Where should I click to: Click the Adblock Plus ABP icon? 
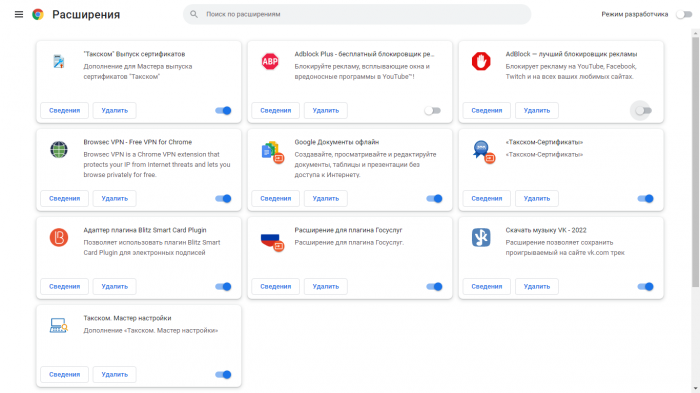[x=270, y=61]
